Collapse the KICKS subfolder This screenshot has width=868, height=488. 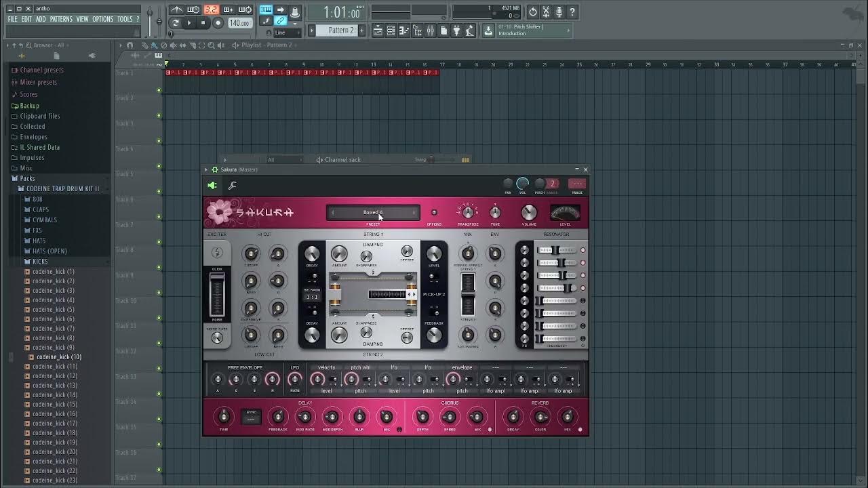[x=40, y=262]
